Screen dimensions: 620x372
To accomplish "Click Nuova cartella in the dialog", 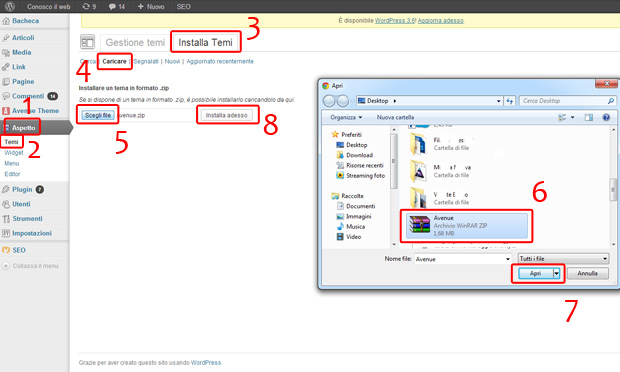I will [x=395, y=117].
